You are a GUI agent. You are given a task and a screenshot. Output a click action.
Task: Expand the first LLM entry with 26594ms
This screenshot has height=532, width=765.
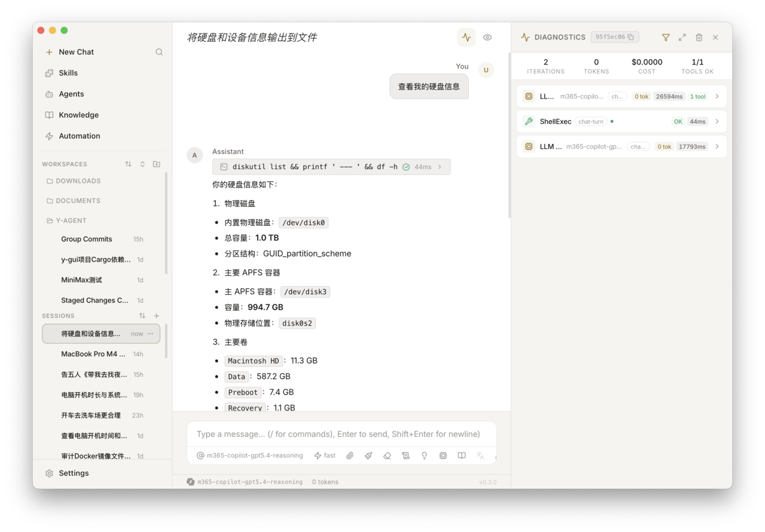click(x=622, y=96)
